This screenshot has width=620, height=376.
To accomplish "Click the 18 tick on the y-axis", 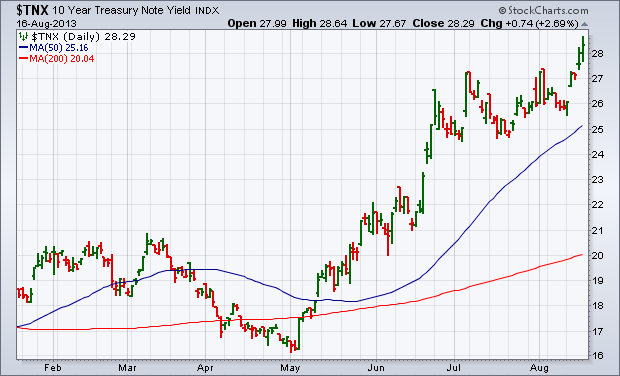I will (598, 306).
